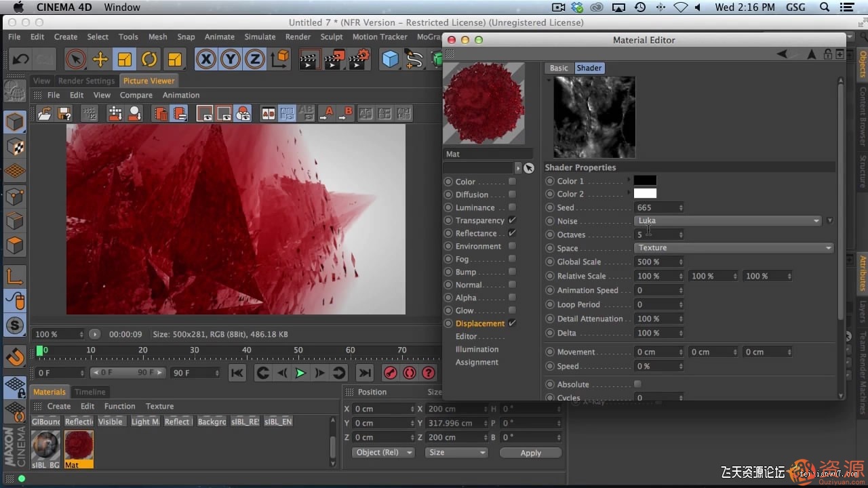Switch to the Timeline tab

click(x=90, y=392)
